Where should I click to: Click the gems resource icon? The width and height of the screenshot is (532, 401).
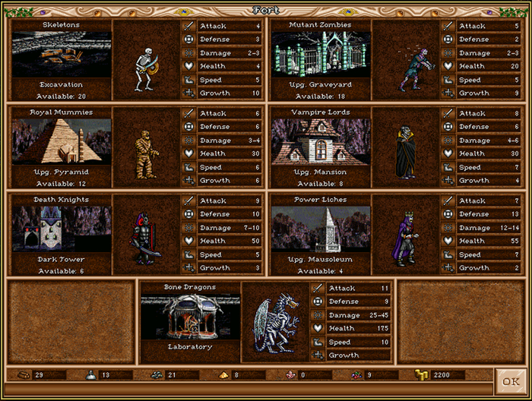356,375
